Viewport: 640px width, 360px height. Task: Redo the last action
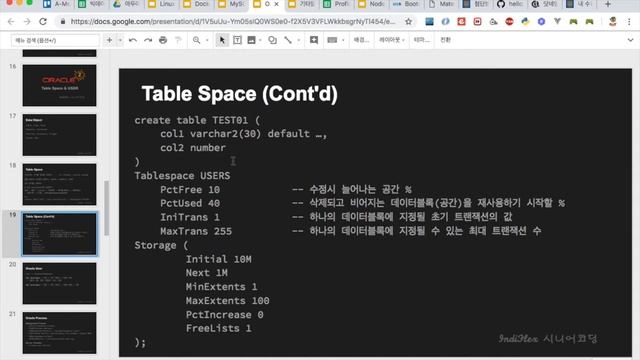click(148, 40)
